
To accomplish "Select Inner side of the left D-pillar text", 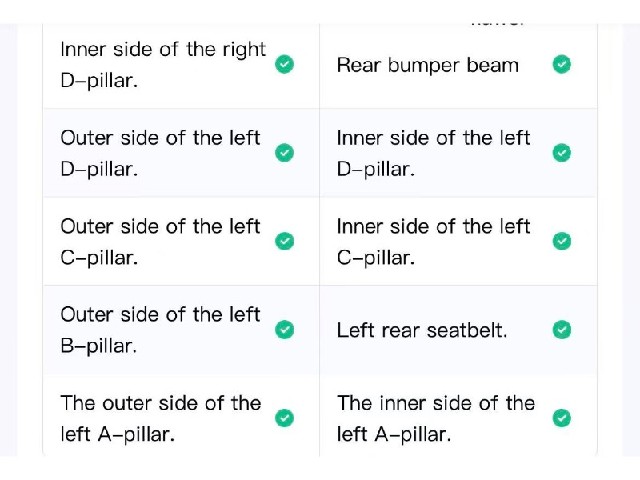I will coord(433,153).
